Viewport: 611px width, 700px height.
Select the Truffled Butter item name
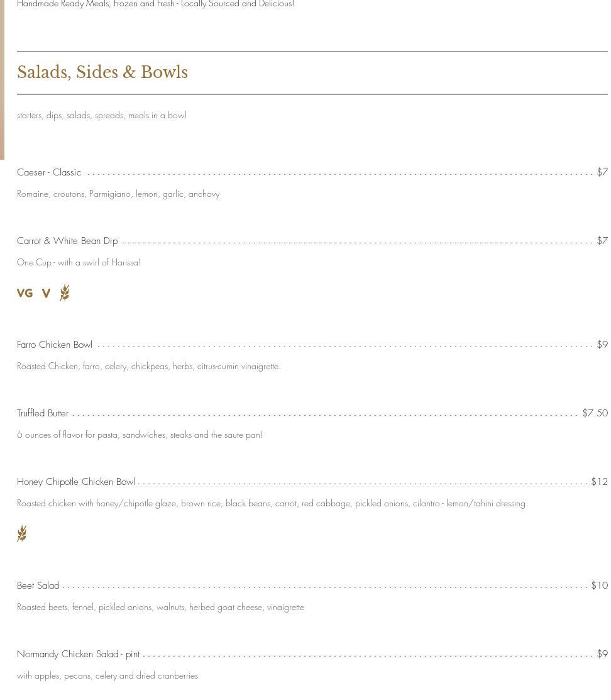coord(43,413)
